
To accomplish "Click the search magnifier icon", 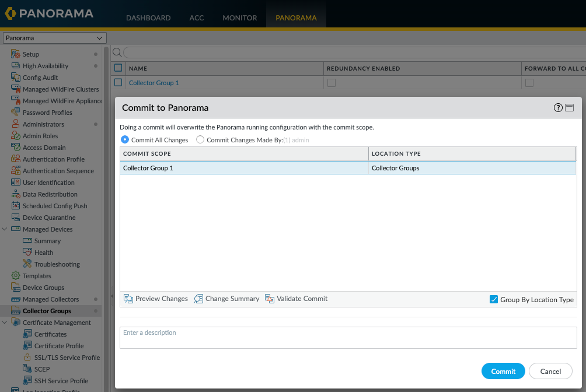I will pyautogui.click(x=117, y=52).
